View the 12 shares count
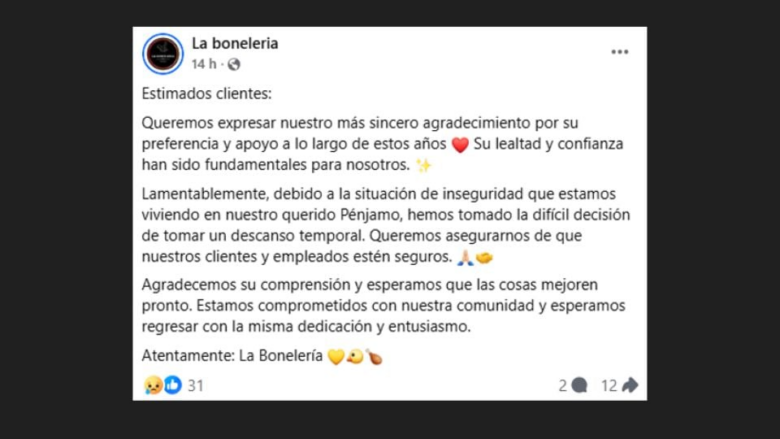The height and width of the screenshot is (439, 780). [x=608, y=385]
